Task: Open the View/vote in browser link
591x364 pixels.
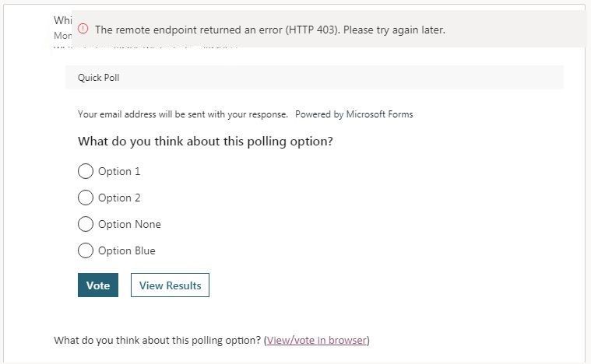Action: pyautogui.click(x=317, y=340)
